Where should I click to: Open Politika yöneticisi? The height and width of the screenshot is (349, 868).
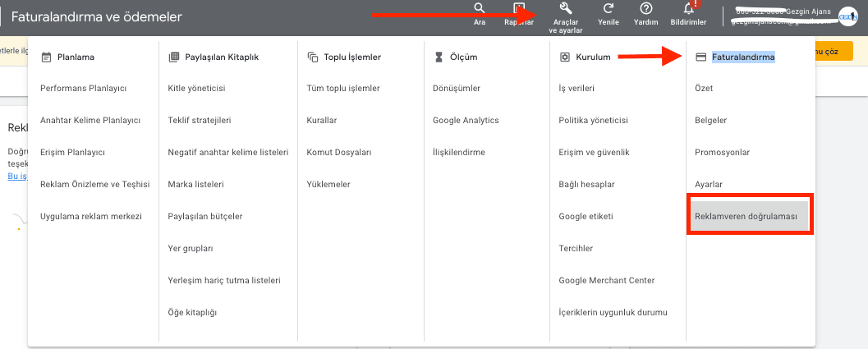[x=594, y=120]
